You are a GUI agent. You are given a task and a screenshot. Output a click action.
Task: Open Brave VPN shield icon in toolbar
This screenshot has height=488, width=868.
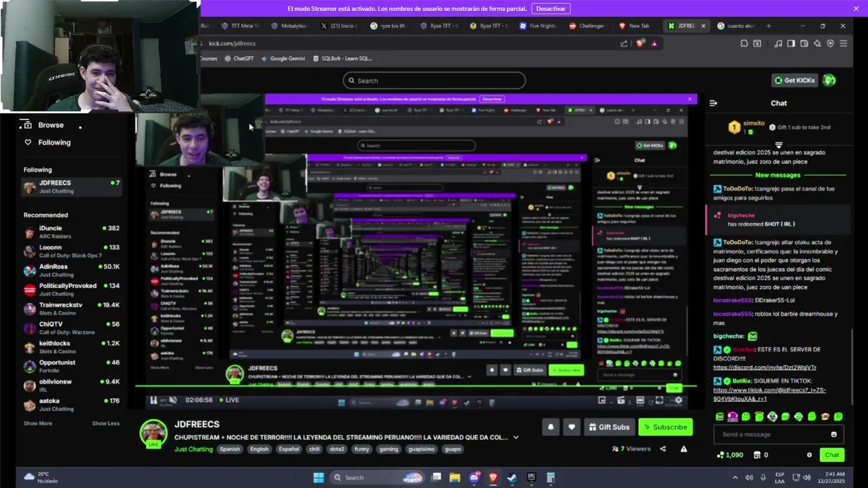(x=830, y=43)
